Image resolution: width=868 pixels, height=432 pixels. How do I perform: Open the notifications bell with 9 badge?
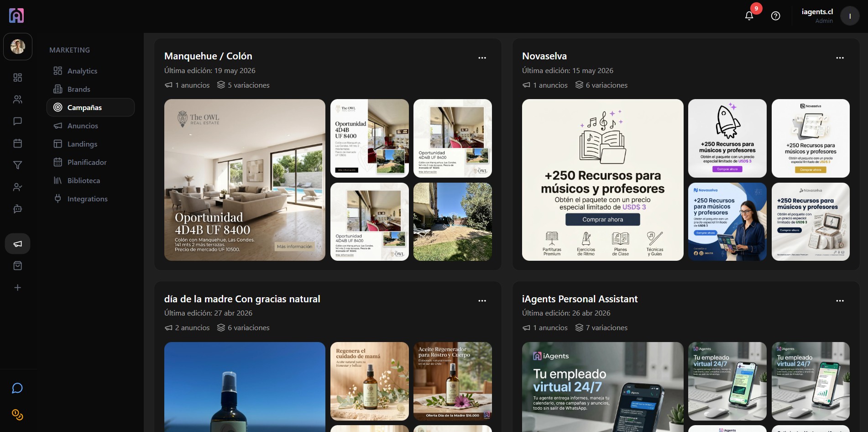click(749, 16)
